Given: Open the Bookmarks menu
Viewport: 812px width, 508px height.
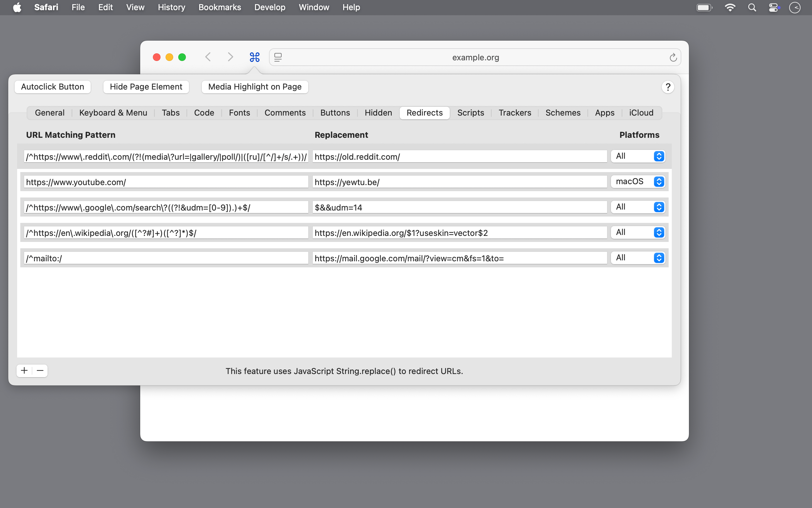Looking at the screenshot, I should 220,7.
